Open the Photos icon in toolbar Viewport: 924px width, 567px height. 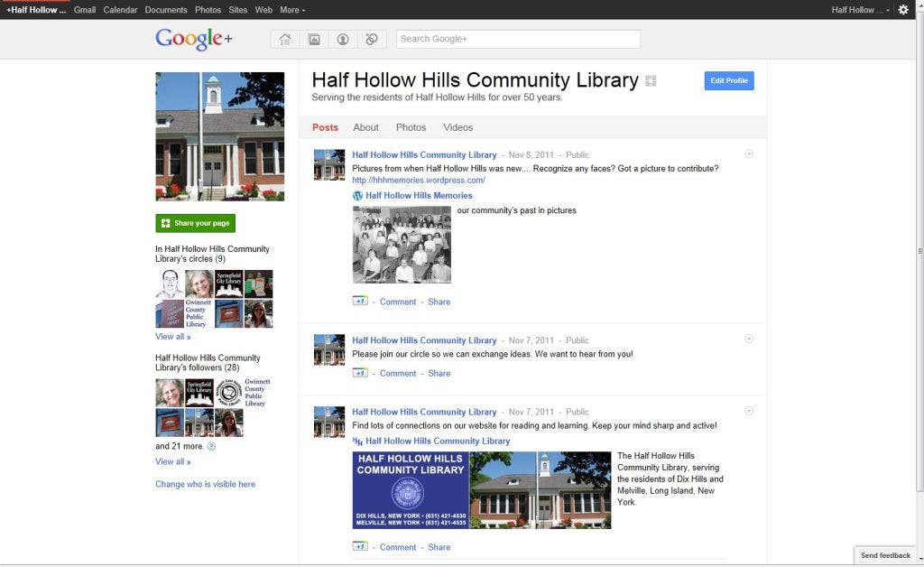coord(314,39)
